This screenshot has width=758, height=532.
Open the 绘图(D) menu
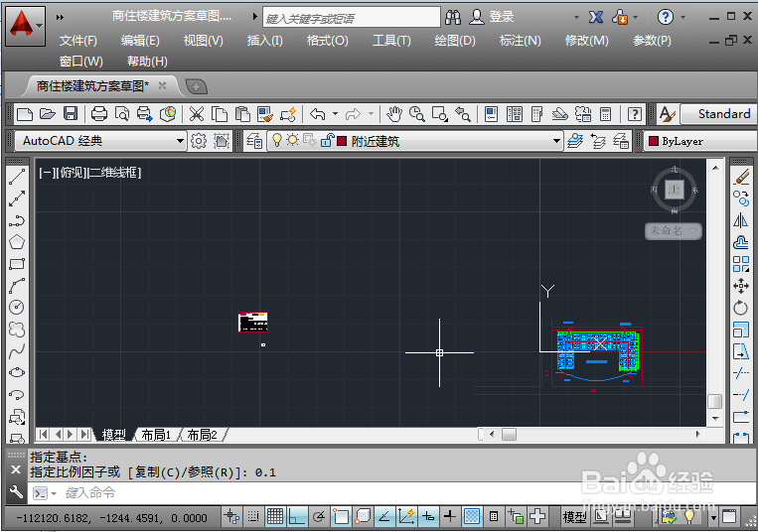455,41
